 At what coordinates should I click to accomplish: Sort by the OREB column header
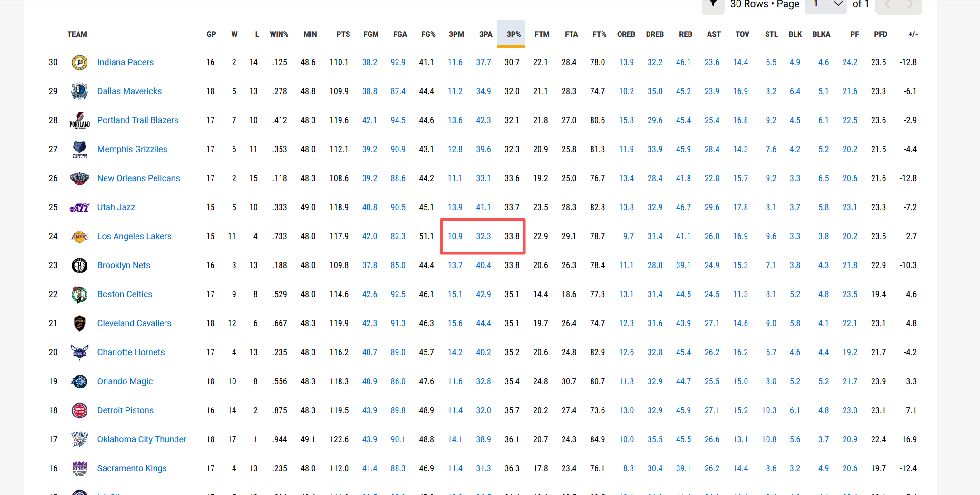tap(626, 34)
